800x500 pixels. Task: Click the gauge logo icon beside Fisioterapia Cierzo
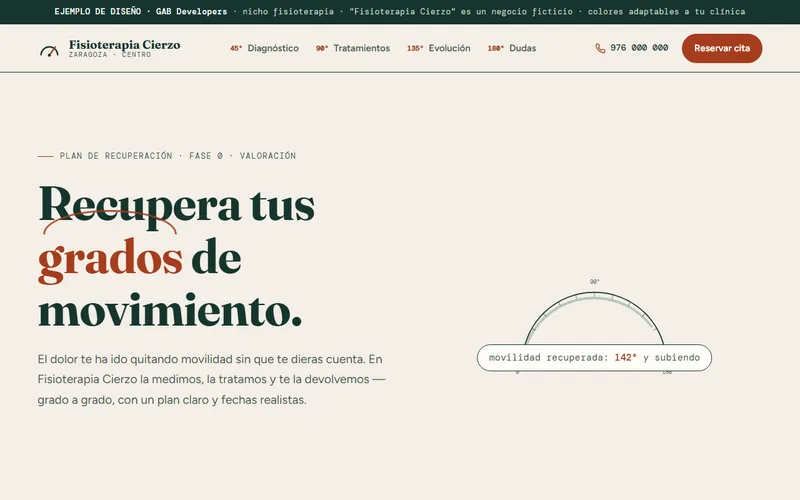(x=49, y=51)
